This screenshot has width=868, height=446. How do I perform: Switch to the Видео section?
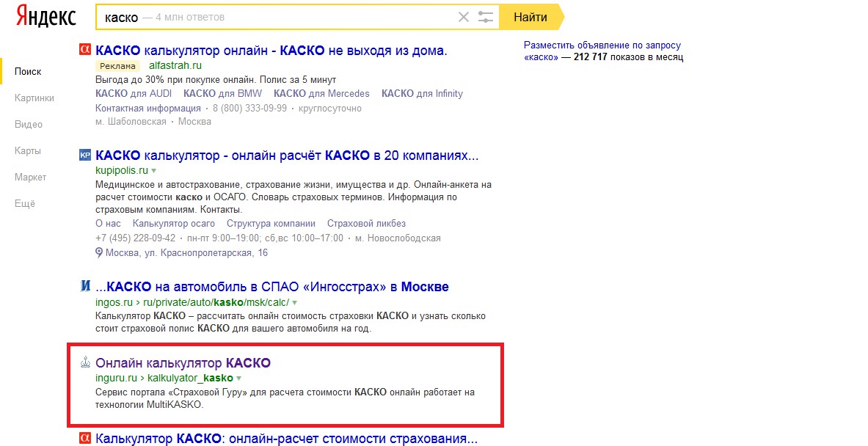28,125
